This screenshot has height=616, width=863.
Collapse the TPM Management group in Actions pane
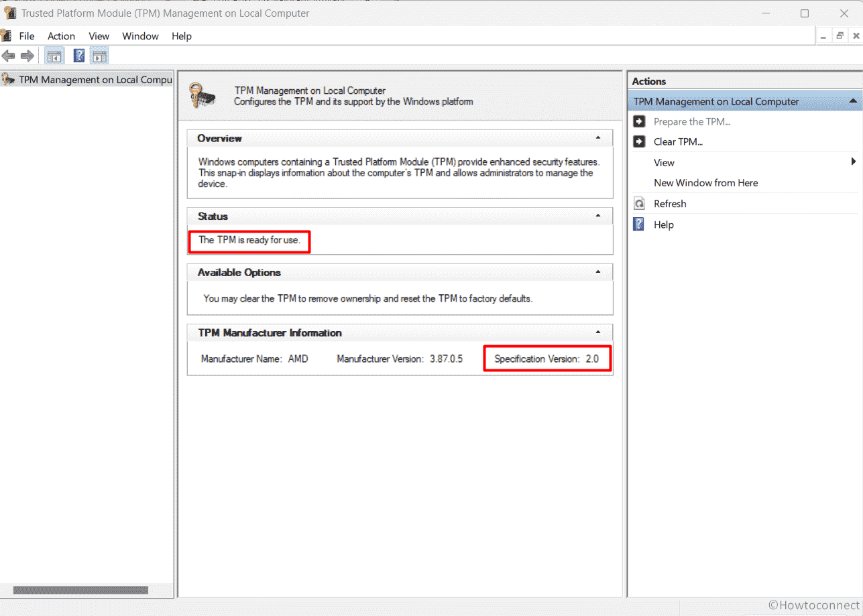coord(853,101)
